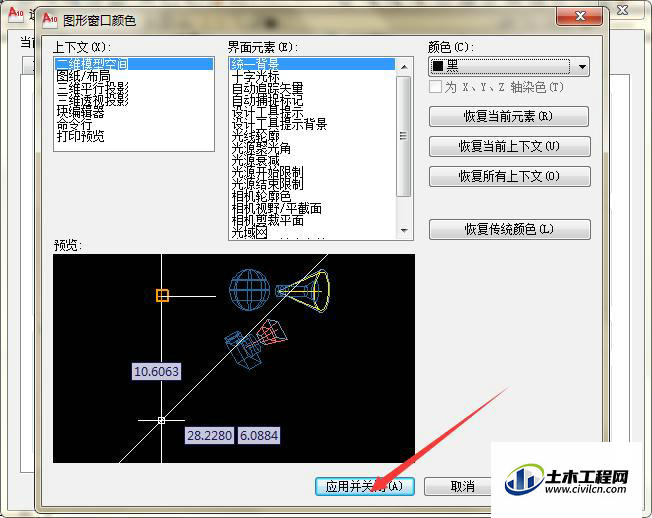Select 相机轮廓色 element
The height and width of the screenshot is (518, 652).
point(261,196)
